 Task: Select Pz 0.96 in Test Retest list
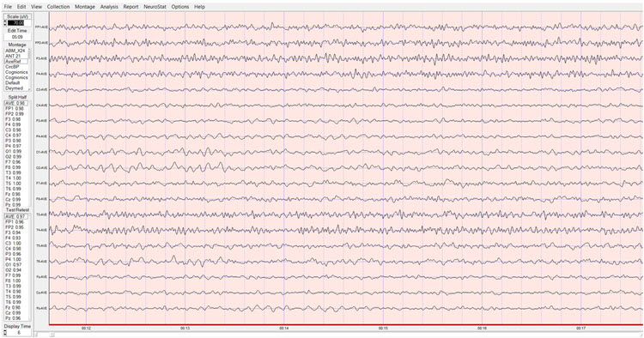16,318
